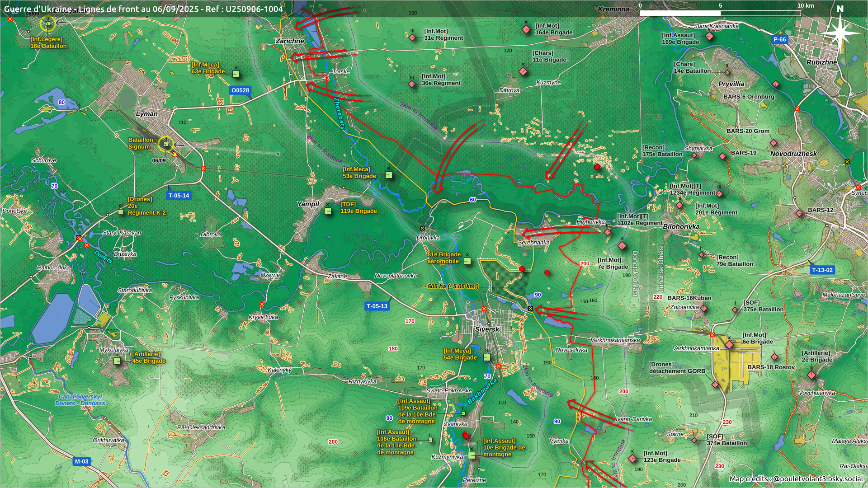The width and height of the screenshot is (868, 488).
Task: Click the M-03 road shield
Action: 81,461
